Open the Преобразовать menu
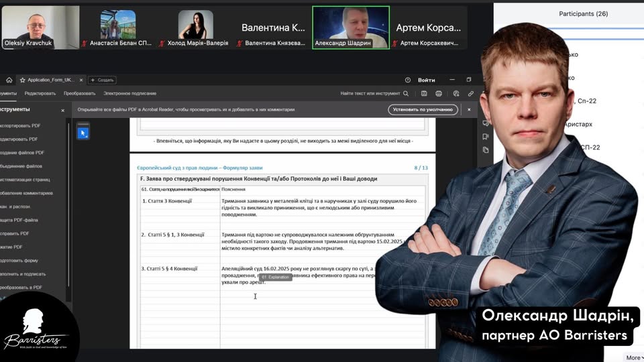This screenshot has width=644, height=362. click(80, 94)
